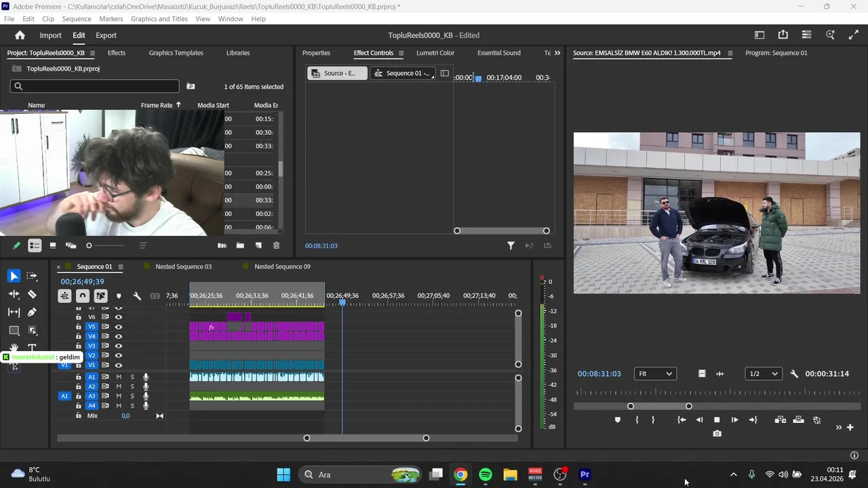Click Source monitor zoom scroll bar
The width and height of the screenshot is (868, 488).
pyautogui.click(x=660, y=406)
